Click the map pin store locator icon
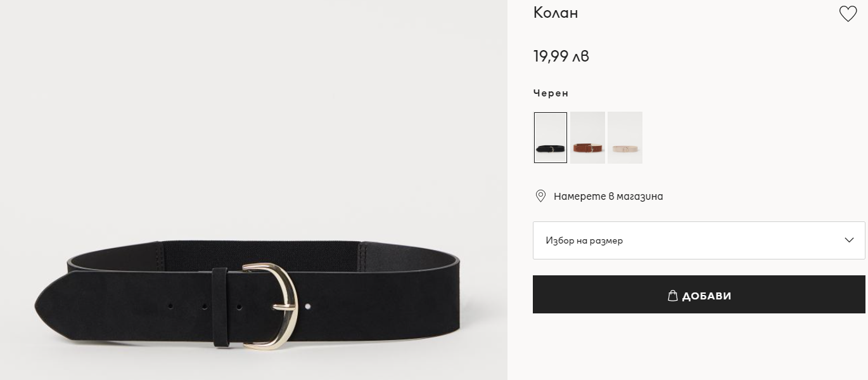This screenshot has width=868, height=380. (x=540, y=196)
